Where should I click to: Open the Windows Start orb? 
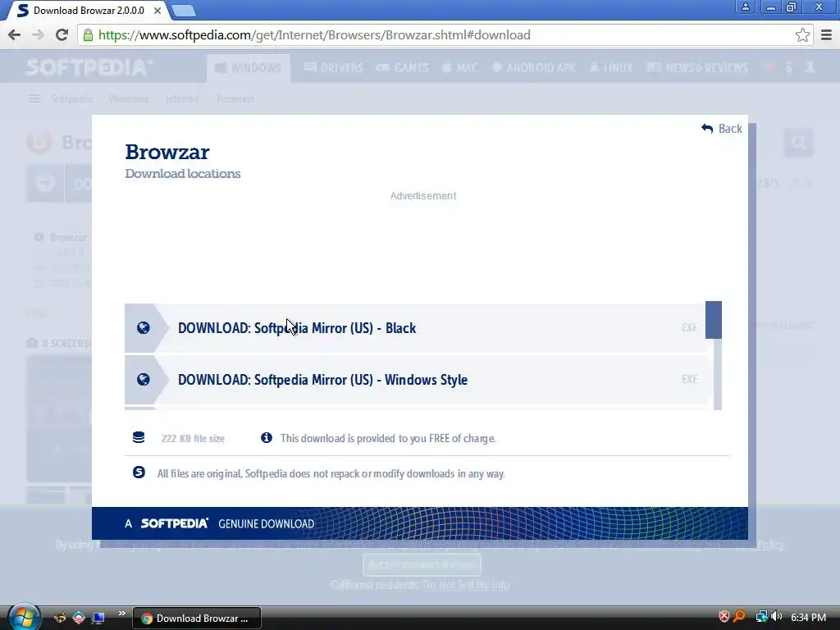coord(24,617)
